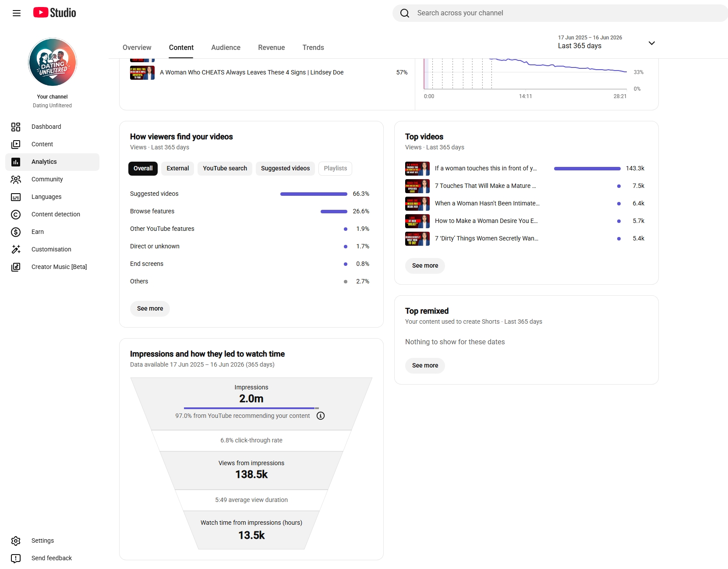Open the hamburger navigation menu

point(17,13)
